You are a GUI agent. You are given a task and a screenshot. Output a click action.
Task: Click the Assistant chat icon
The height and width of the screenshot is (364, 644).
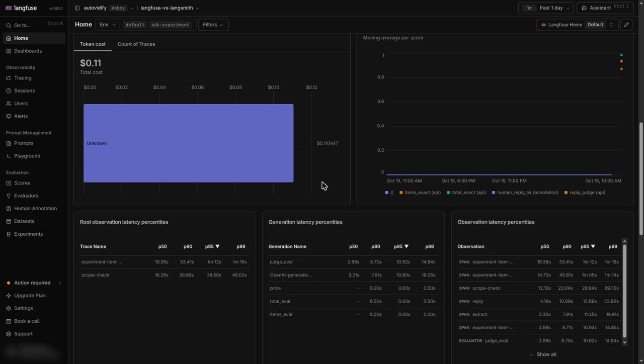click(584, 8)
